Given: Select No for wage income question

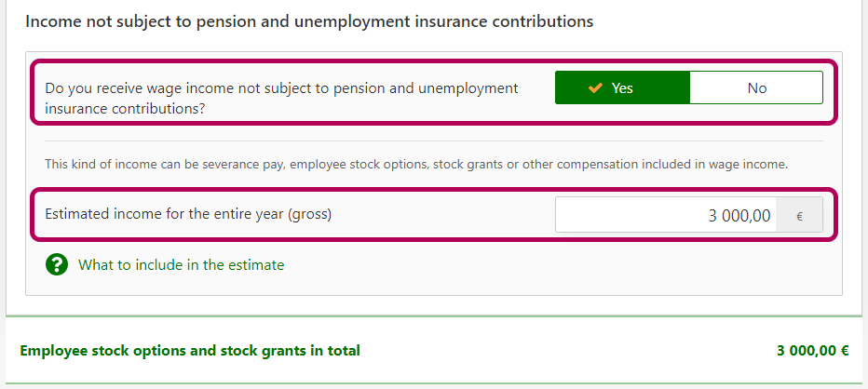Looking at the screenshot, I should (x=756, y=87).
